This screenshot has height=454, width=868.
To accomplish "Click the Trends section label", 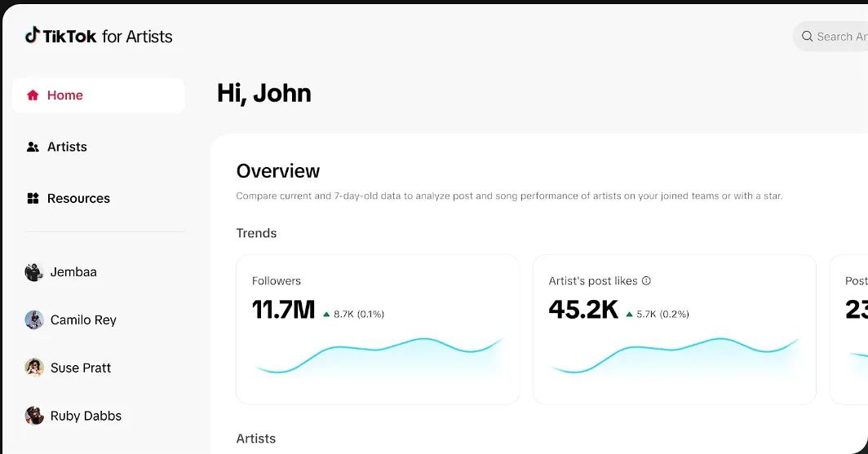I will (256, 233).
